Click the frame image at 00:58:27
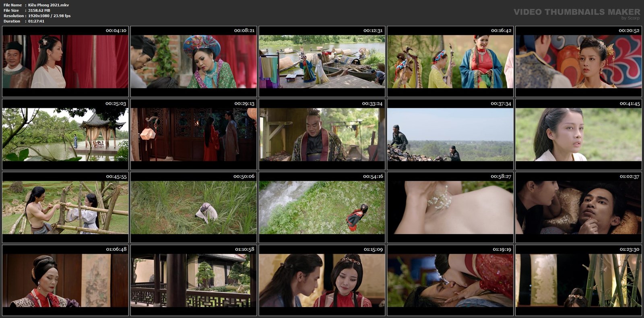 tap(450, 207)
